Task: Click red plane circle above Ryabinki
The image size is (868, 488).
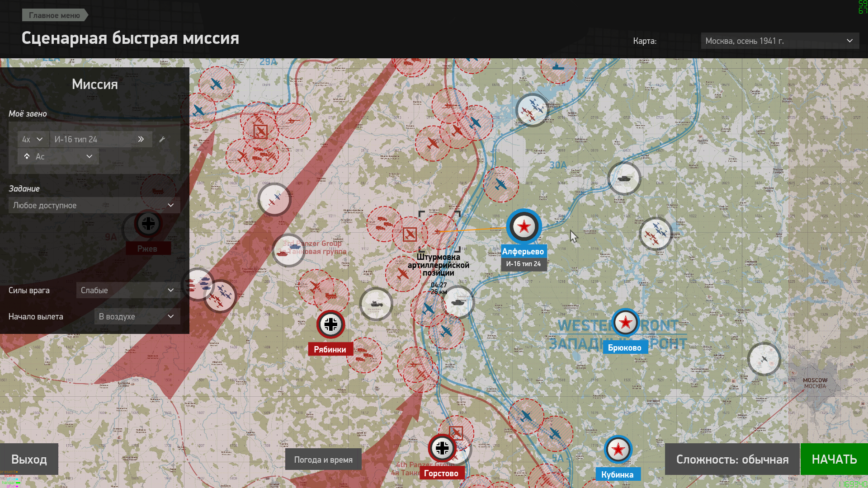Action: pyautogui.click(x=316, y=287)
